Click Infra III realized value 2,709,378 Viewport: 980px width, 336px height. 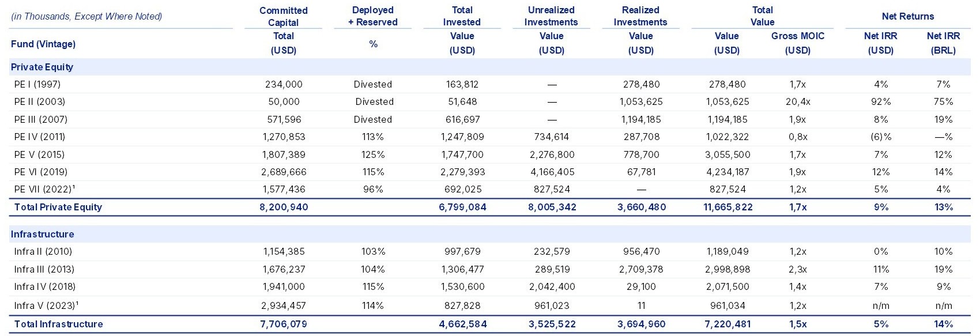641,269
